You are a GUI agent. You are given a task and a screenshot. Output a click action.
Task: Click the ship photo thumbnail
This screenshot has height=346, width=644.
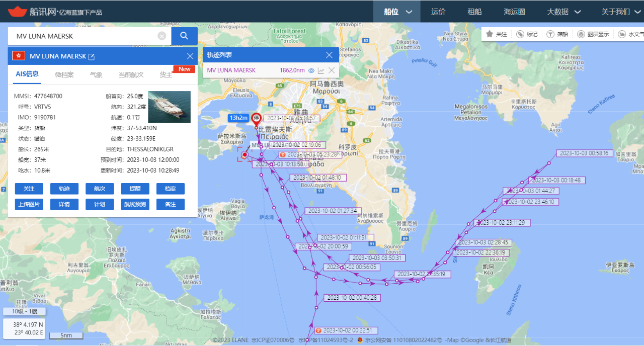pyautogui.click(x=170, y=107)
